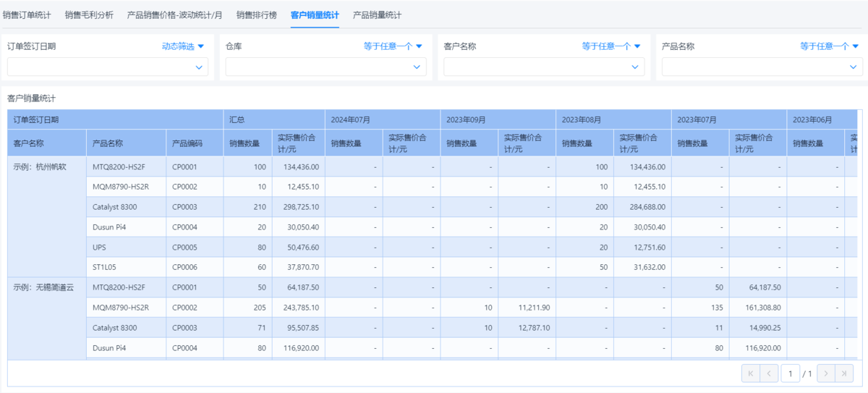This screenshot has width=868, height=393.
Task: Click the 产品名称 column header in table
Action: (126, 143)
